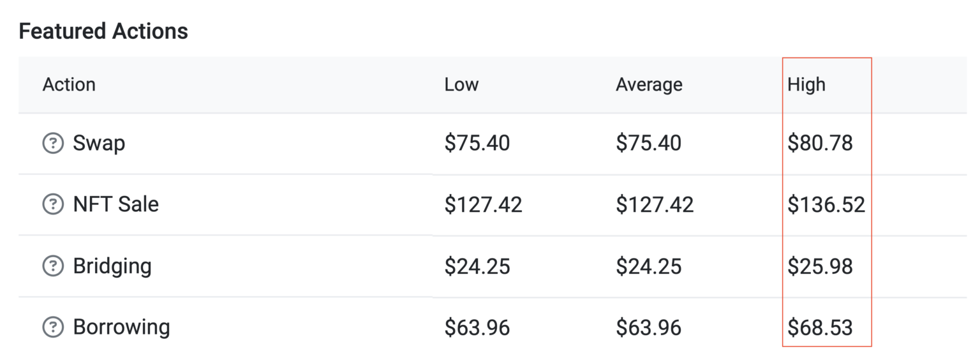The image size is (980, 353).
Task: Select the Borrowing high value $68.53
Action: point(820,327)
